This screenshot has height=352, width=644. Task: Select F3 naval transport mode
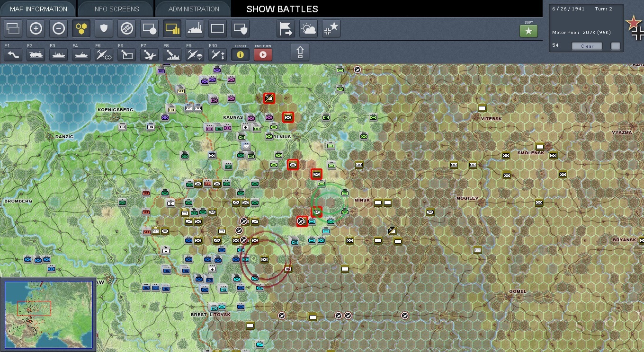click(58, 54)
